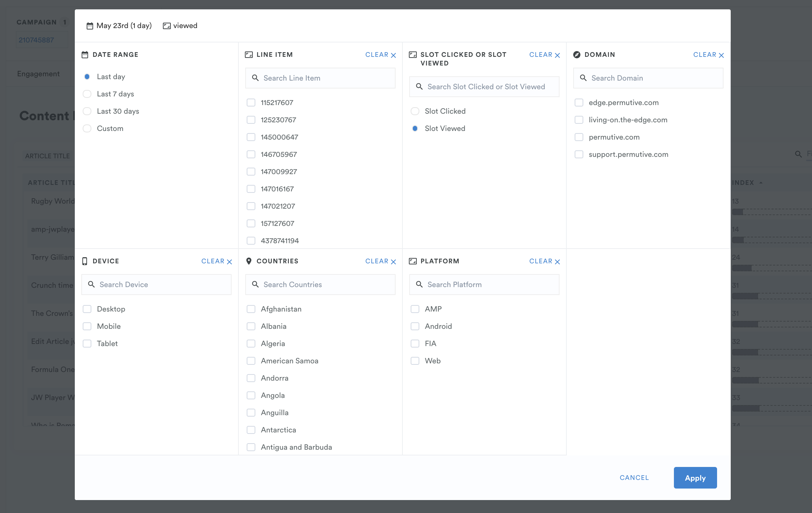The height and width of the screenshot is (513, 812).
Task: Enable the Tablet device checkbox
Action: [87, 344]
